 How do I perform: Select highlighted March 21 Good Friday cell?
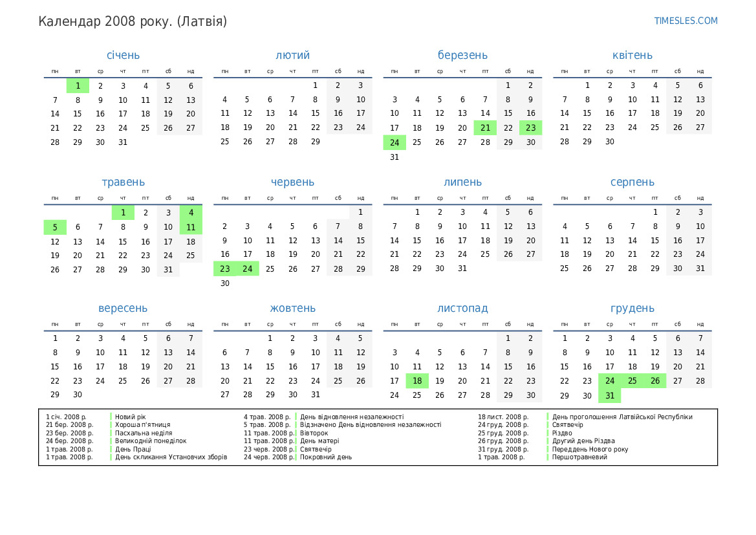click(x=485, y=128)
